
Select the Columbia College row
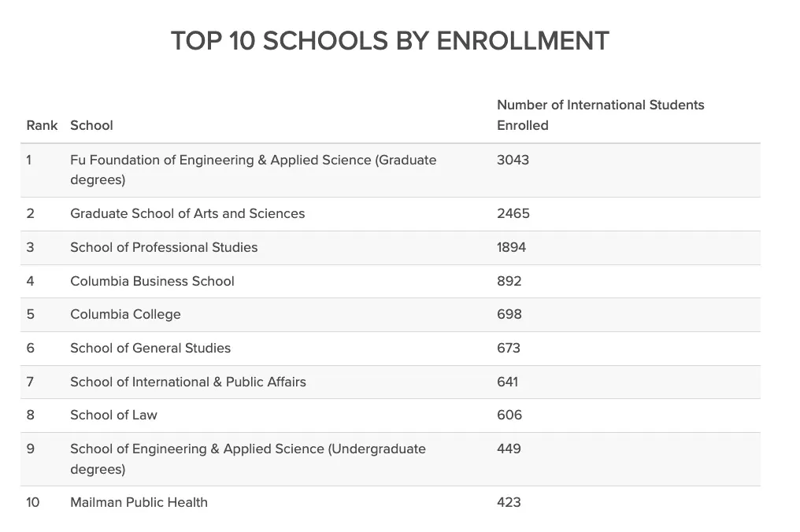coord(125,314)
